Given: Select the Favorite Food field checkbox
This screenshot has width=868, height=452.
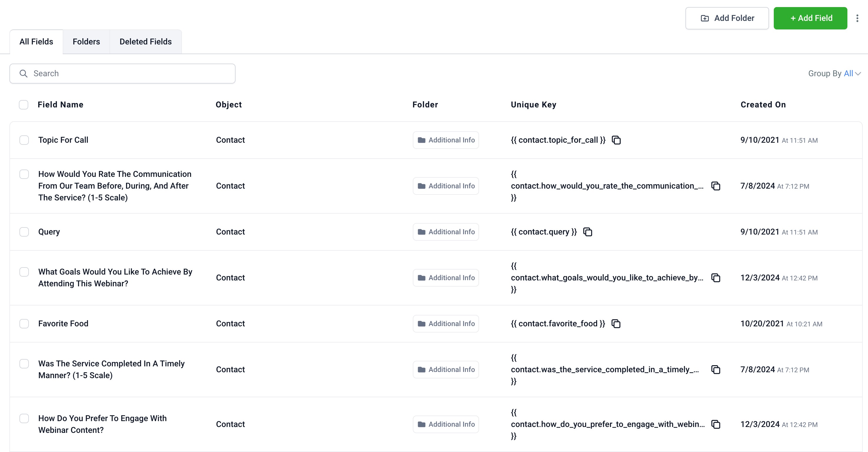Looking at the screenshot, I should pyautogui.click(x=24, y=324).
